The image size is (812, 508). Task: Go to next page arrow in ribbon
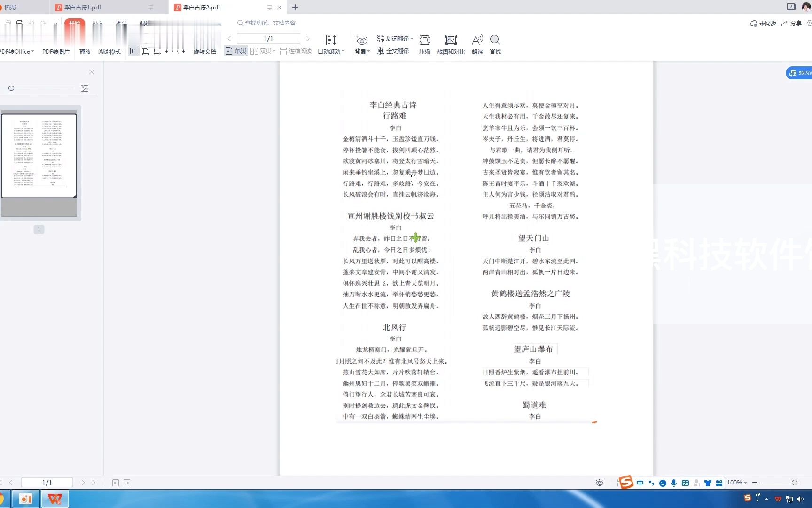click(x=308, y=39)
